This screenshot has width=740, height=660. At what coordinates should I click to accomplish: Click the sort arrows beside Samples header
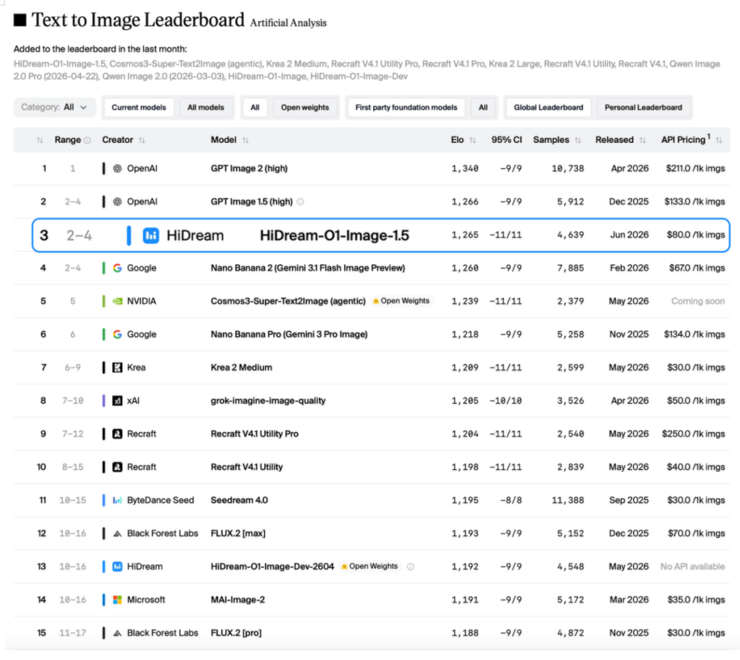click(x=578, y=140)
